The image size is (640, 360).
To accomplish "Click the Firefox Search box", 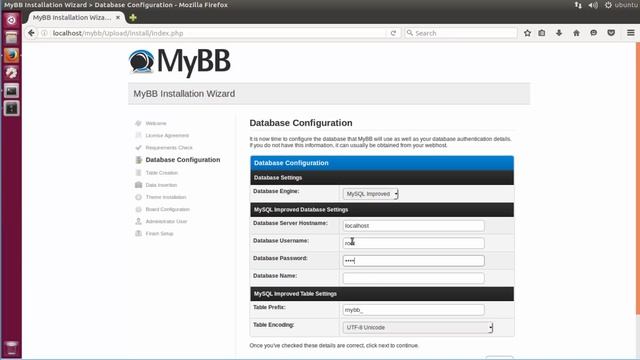I will 461,33.
